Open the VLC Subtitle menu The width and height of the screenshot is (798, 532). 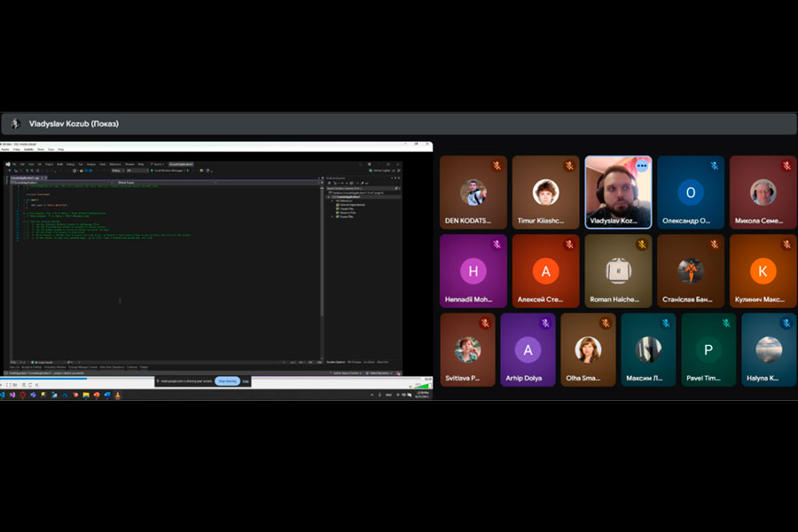[28, 149]
